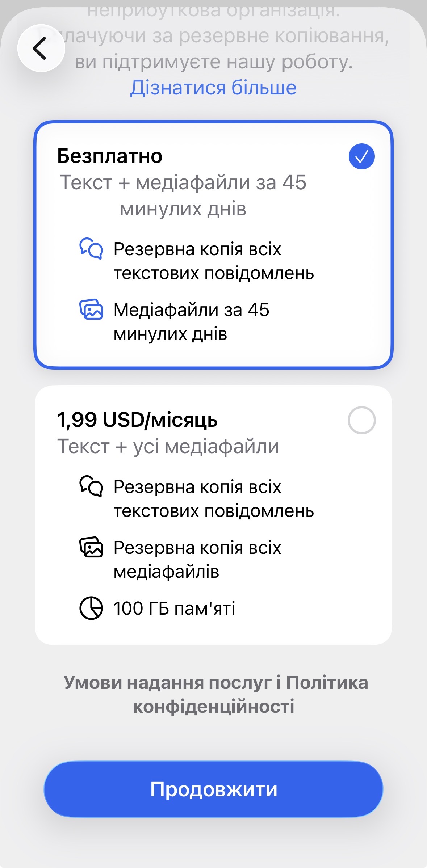Click the chat bubbles icon in paid plan

point(91,486)
